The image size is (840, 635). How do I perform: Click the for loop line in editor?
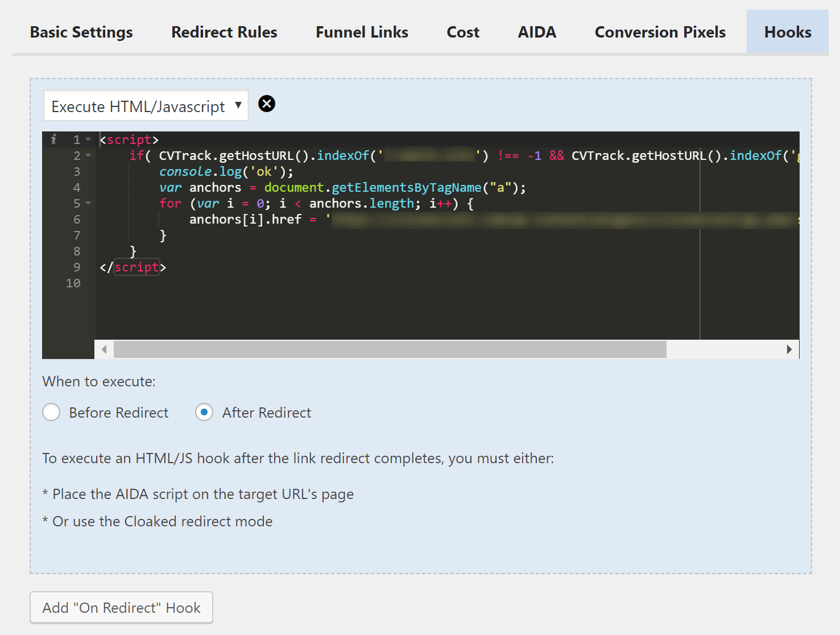(316, 203)
